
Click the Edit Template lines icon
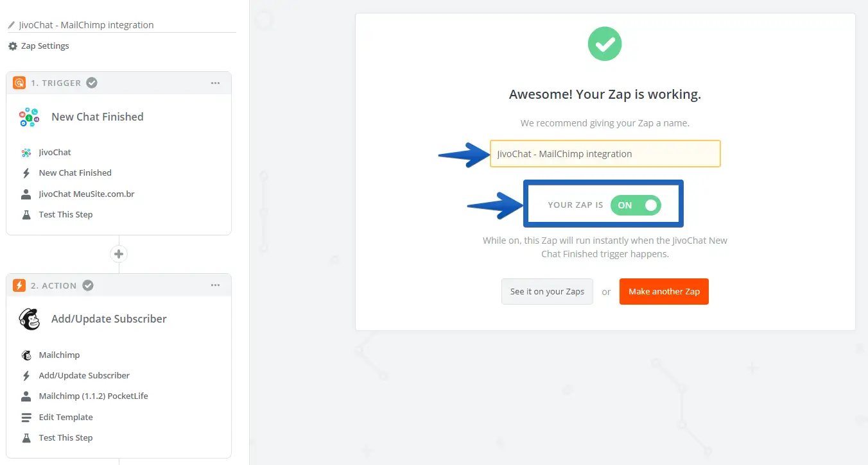point(26,418)
